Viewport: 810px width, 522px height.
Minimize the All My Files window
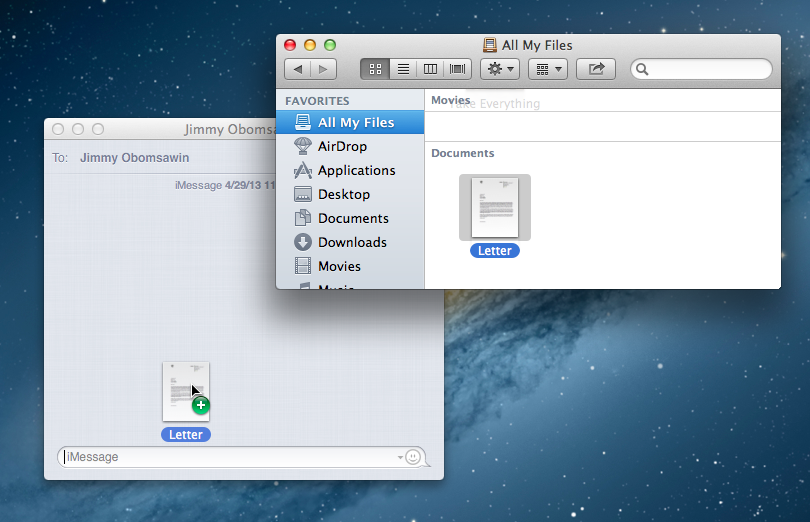310,45
